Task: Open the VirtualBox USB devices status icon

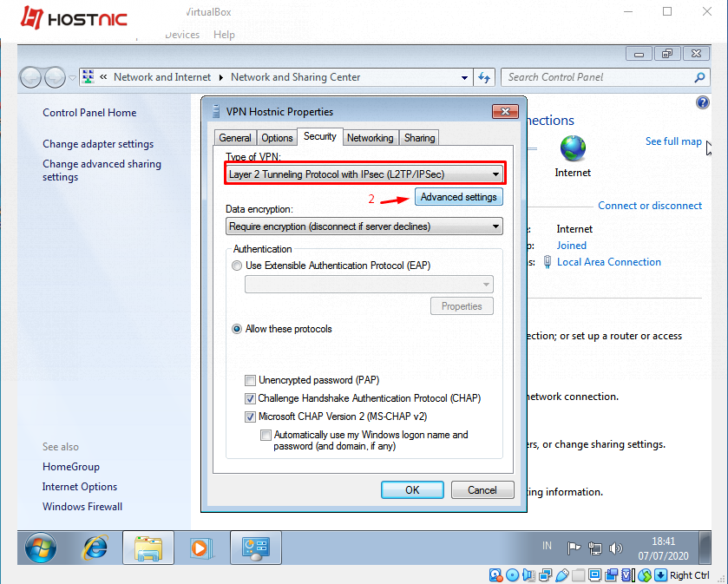Action: (561, 574)
